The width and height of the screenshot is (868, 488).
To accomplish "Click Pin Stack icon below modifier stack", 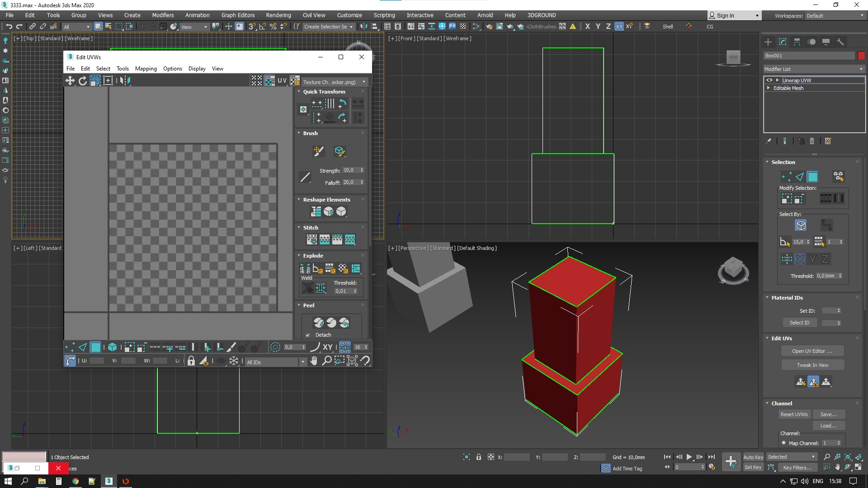I will click(x=769, y=141).
